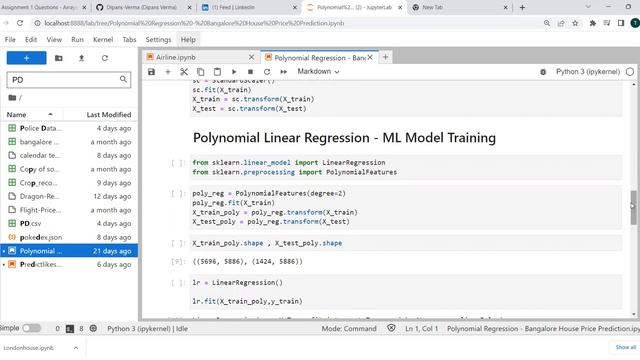The width and height of the screenshot is (640, 360).
Task: Insert a cell below using the plus icon
Action: (x=168, y=72)
